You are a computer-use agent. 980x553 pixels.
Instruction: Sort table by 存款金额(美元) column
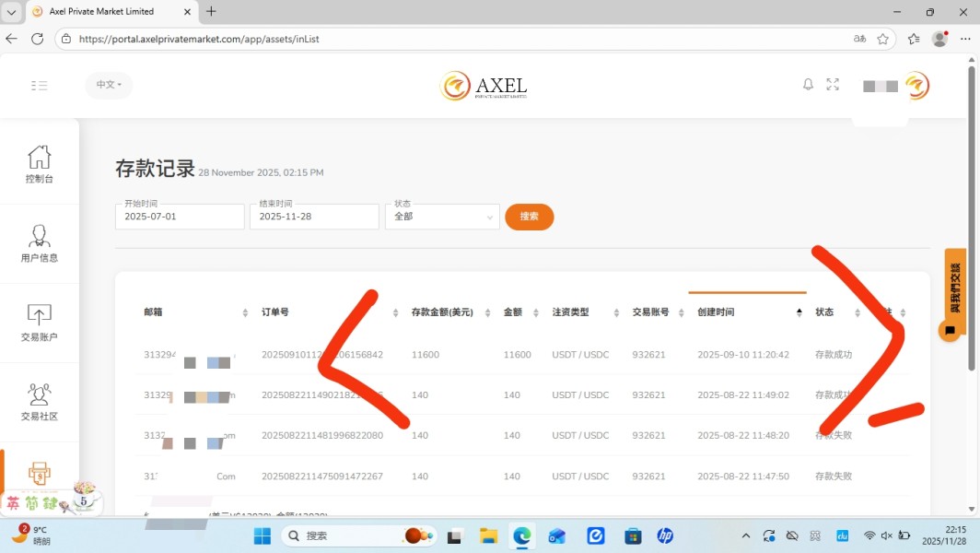click(449, 312)
